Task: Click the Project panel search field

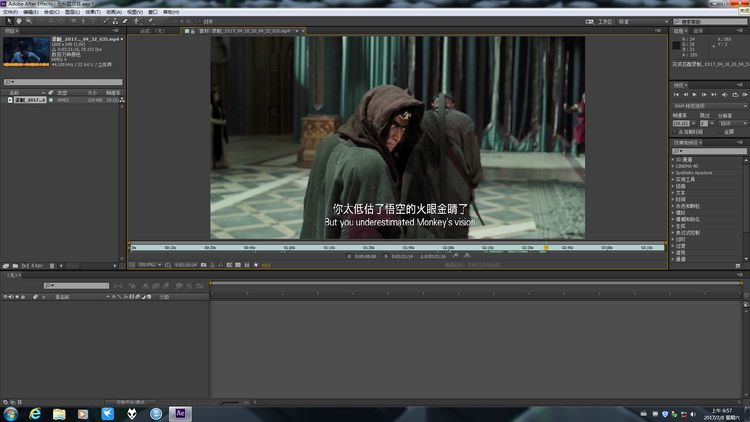Action: pyautogui.click(x=63, y=82)
